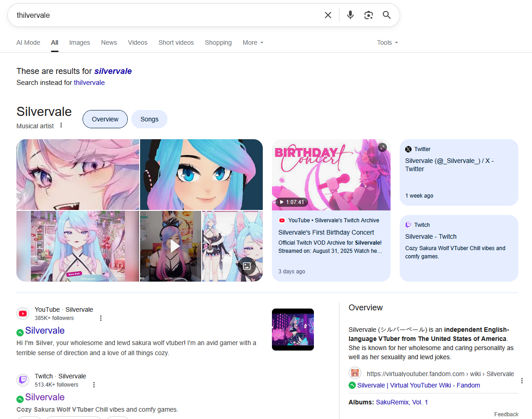The height and width of the screenshot is (419, 532).
Task: Select the Songs chip
Action: point(149,119)
